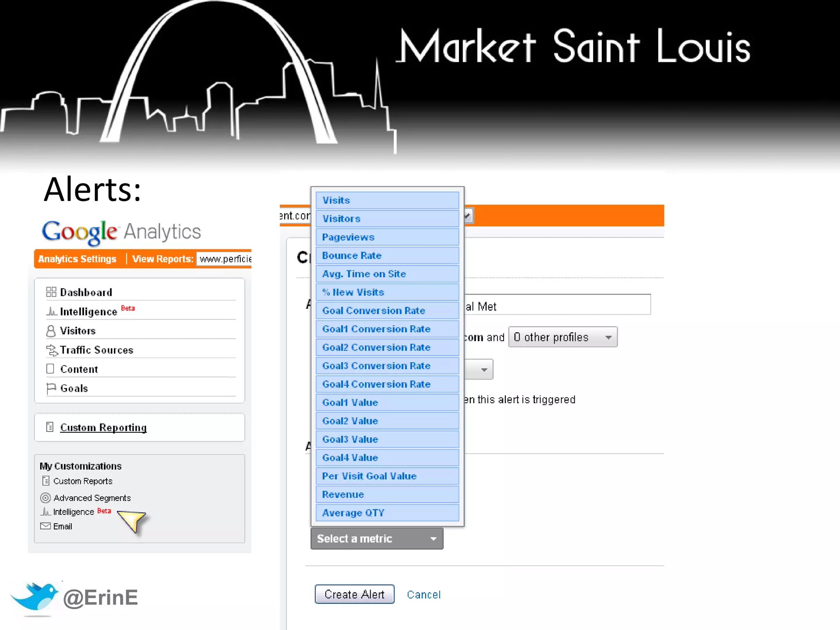The height and width of the screenshot is (630, 840).
Task: Click the Email envelope icon
Action: [x=46, y=526]
